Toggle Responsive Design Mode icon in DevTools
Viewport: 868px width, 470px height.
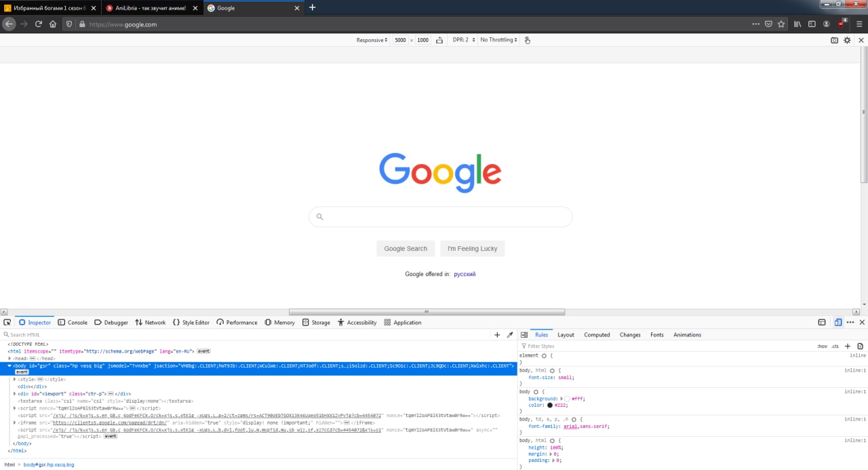pos(838,322)
